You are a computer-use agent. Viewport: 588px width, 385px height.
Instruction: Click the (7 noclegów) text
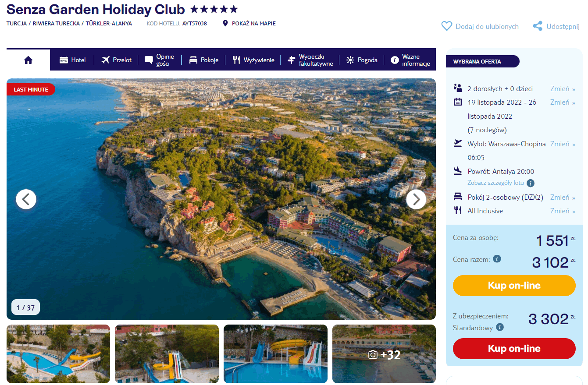(x=487, y=130)
